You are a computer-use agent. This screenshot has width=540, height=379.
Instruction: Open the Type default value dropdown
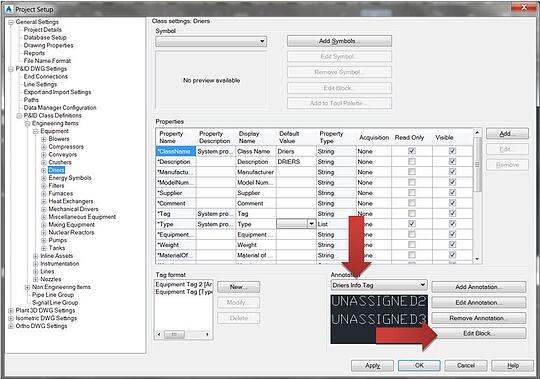pos(311,224)
